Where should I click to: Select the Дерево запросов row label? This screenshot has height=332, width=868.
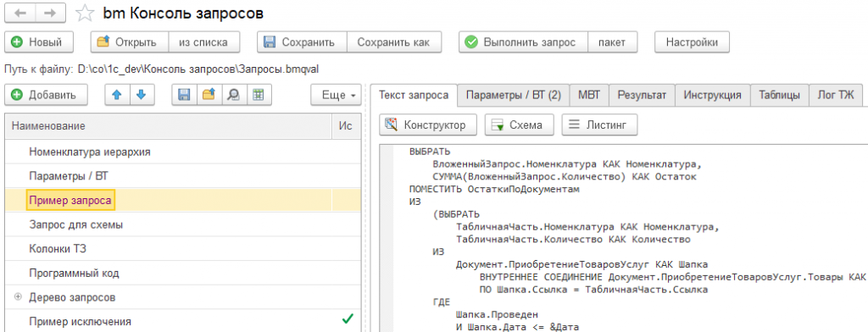pyautogui.click(x=72, y=297)
